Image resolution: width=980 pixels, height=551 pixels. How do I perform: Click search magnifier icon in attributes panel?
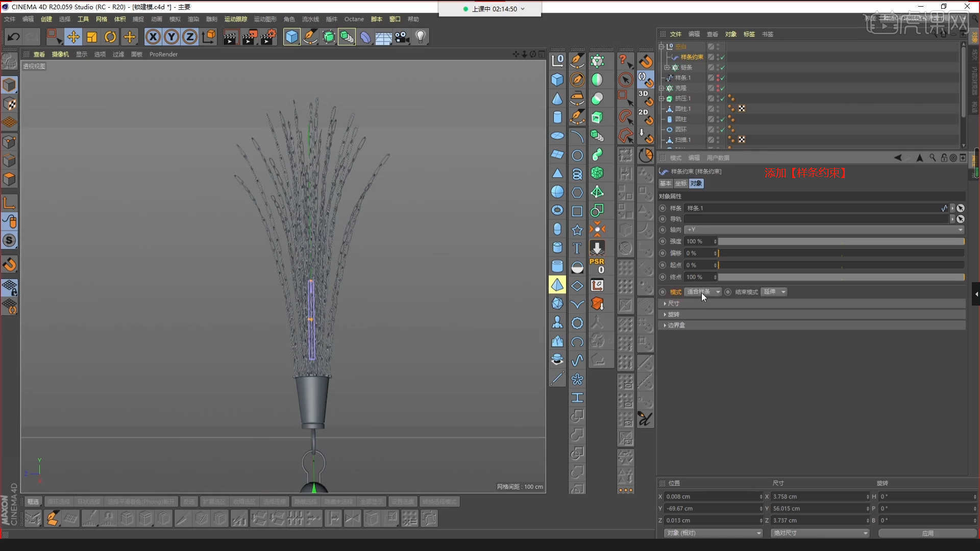(933, 158)
